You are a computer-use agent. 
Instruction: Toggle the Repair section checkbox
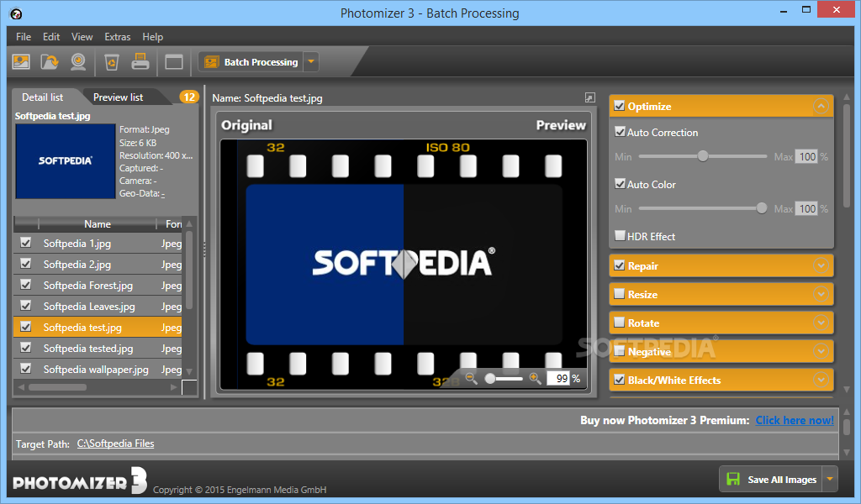620,265
